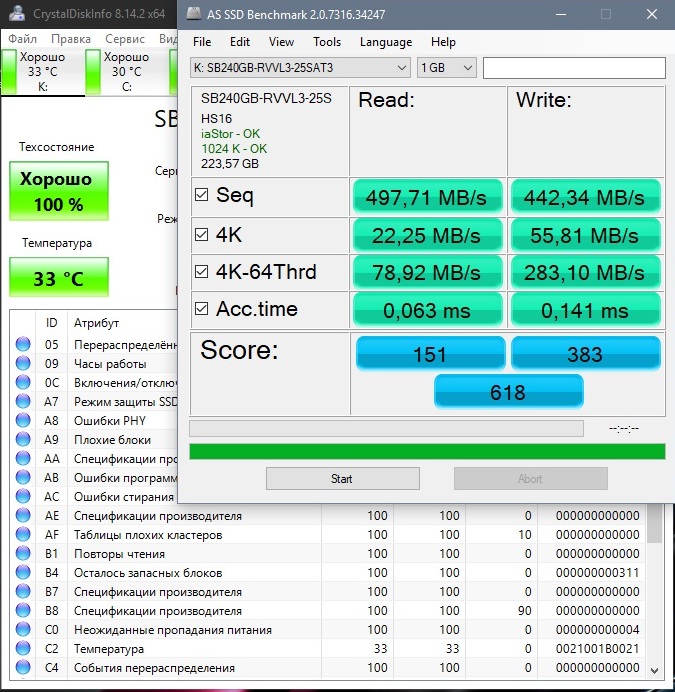The height and width of the screenshot is (692, 675).
Task: Click the Abort button
Action: coord(531,479)
